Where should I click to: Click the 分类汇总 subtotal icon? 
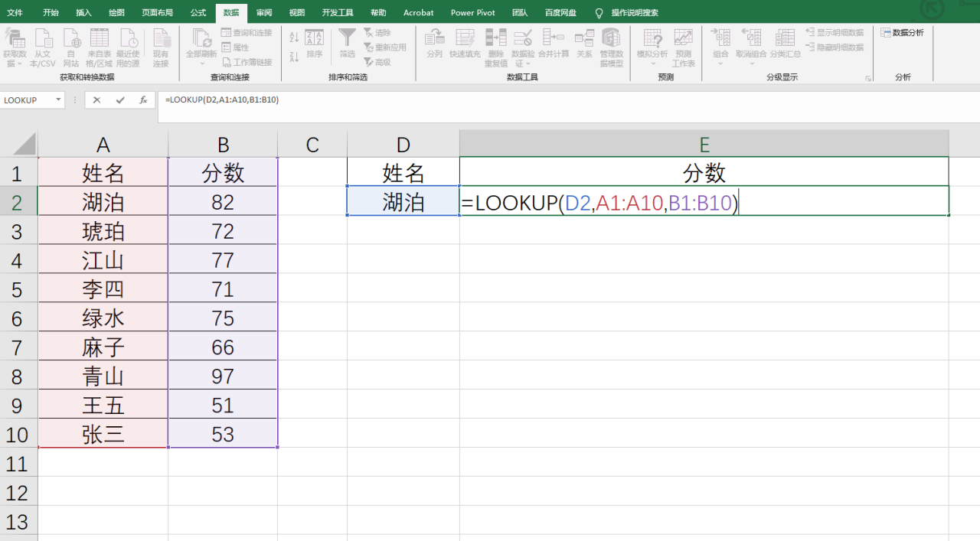785,44
